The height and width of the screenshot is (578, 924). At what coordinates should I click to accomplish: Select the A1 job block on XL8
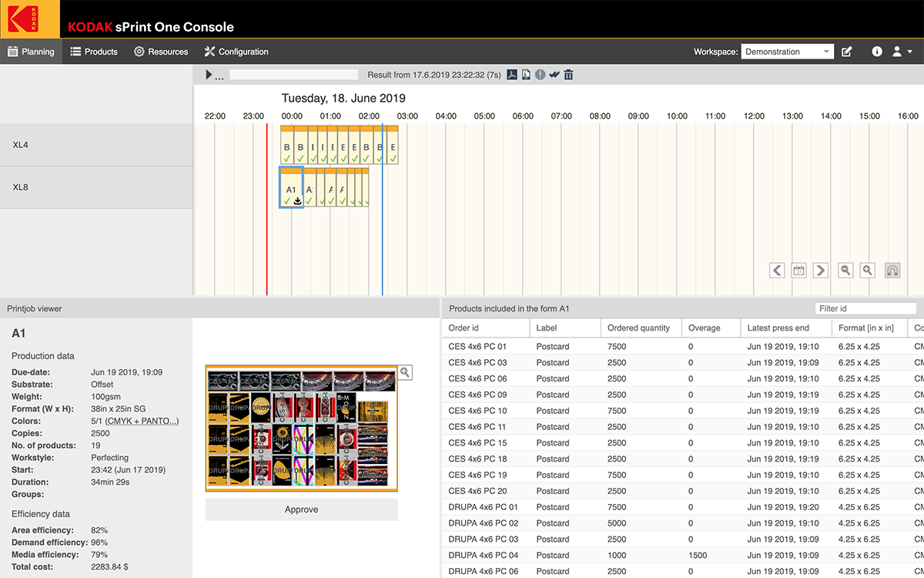point(291,189)
